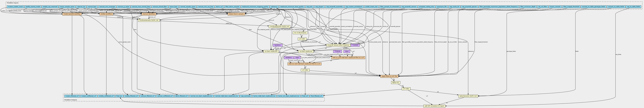This screenshot has height=108, width=644.
Task: Click the varscan_p_value input node
Action: [123, 7]
